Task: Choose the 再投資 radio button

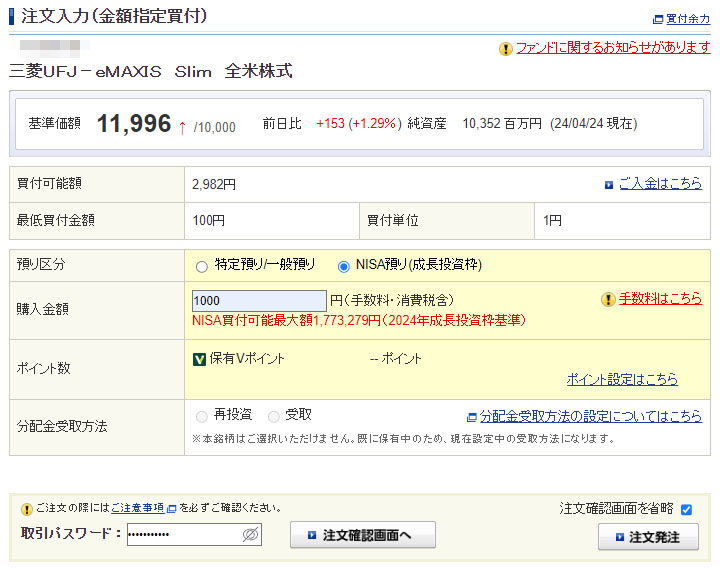Action: click(x=202, y=415)
